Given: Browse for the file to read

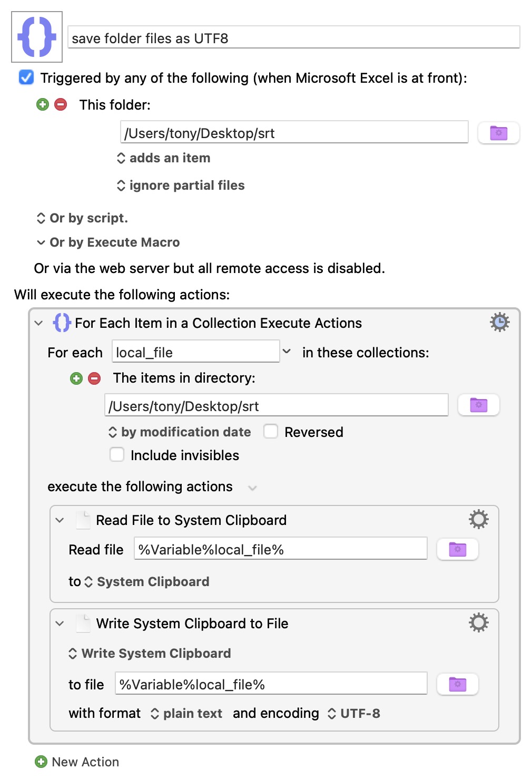Looking at the screenshot, I should [x=457, y=550].
